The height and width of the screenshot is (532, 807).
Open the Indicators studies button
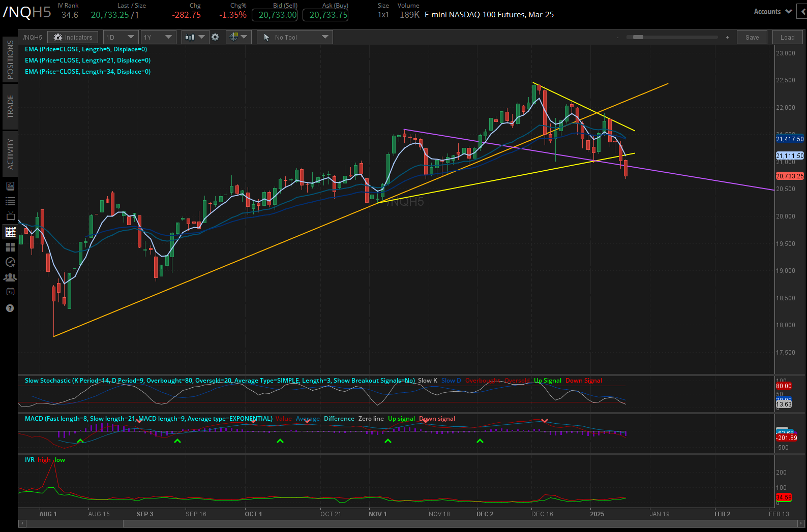coord(73,37)
